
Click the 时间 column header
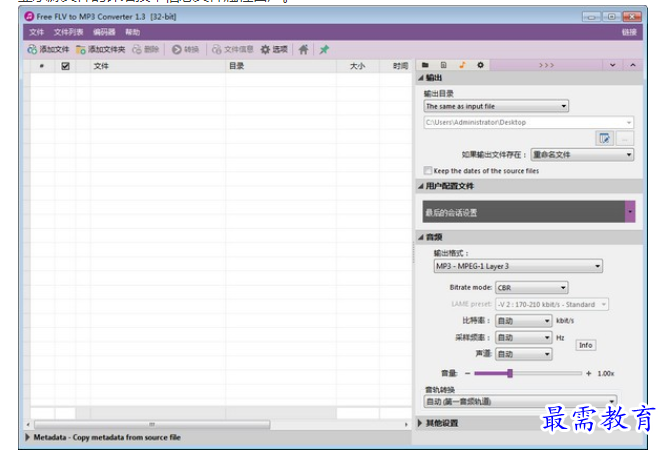pos(396,66)
